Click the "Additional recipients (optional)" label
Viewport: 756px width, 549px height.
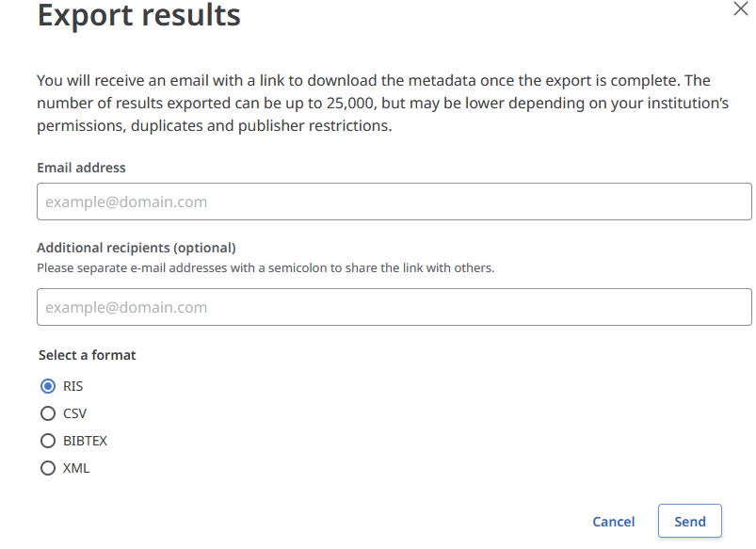(x=136, y=248)
